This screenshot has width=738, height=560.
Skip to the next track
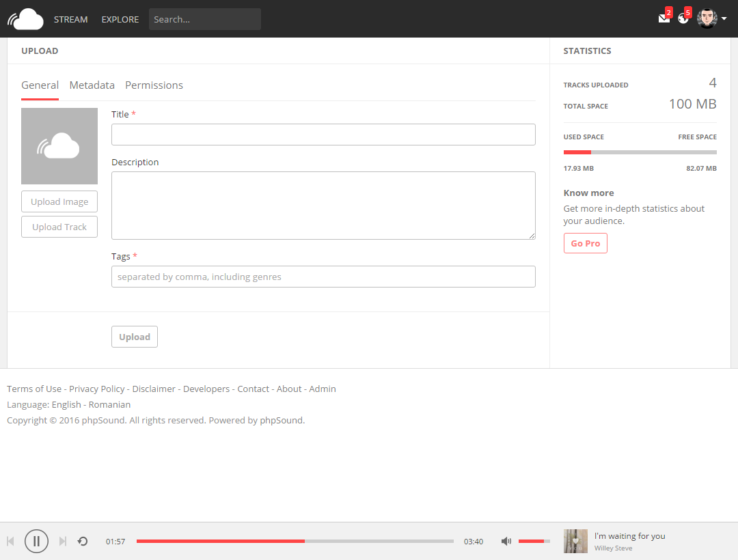63,541
